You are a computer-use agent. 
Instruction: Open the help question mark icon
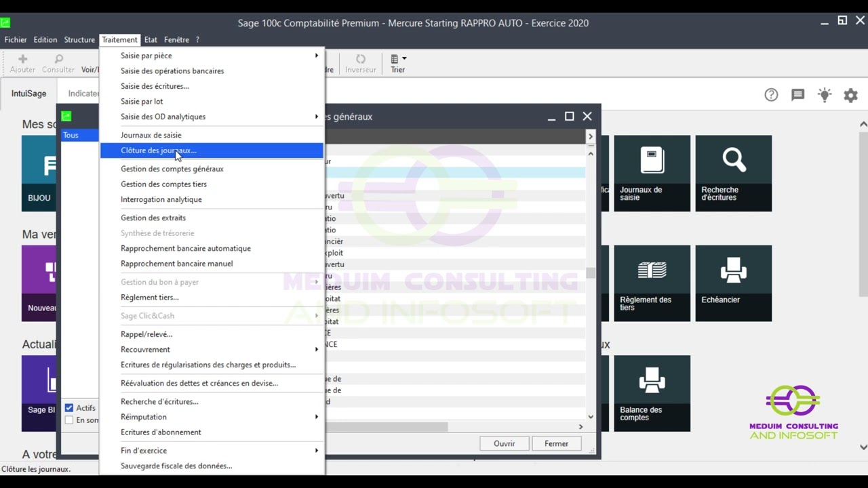click(x=771, y=95)
